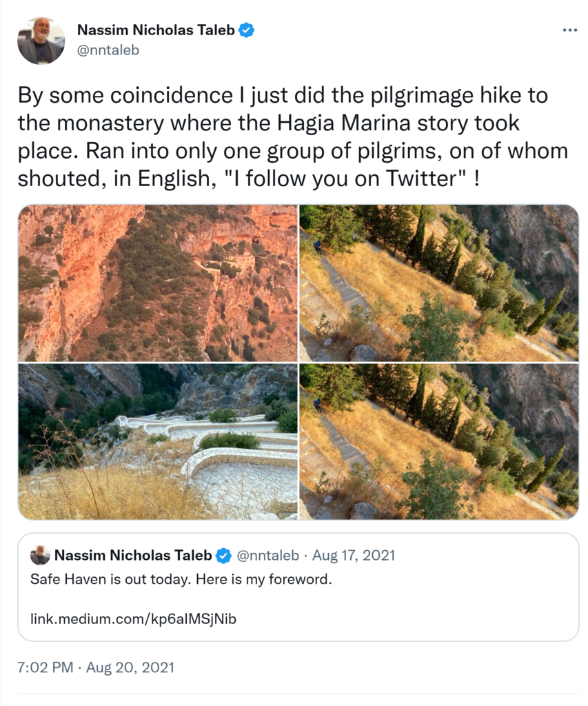Open the red cliff monastery photo
This screenshot has width=588, height=706.
[158, 283]
